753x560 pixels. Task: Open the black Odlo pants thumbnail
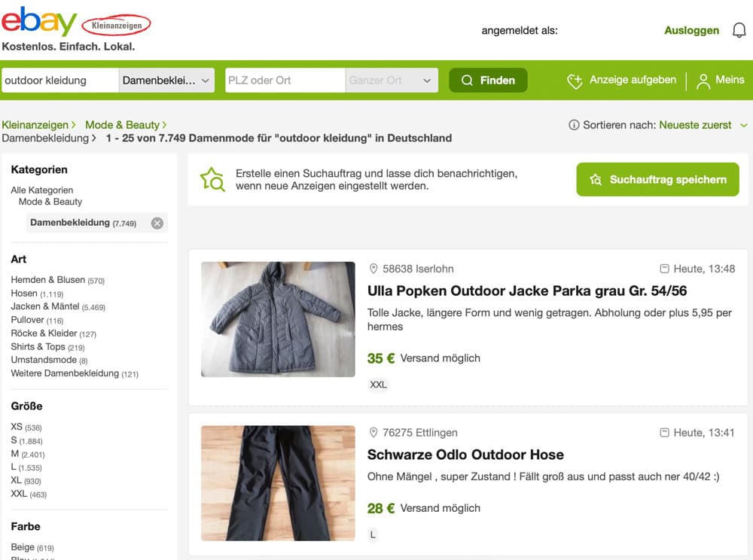pos(278,483)
